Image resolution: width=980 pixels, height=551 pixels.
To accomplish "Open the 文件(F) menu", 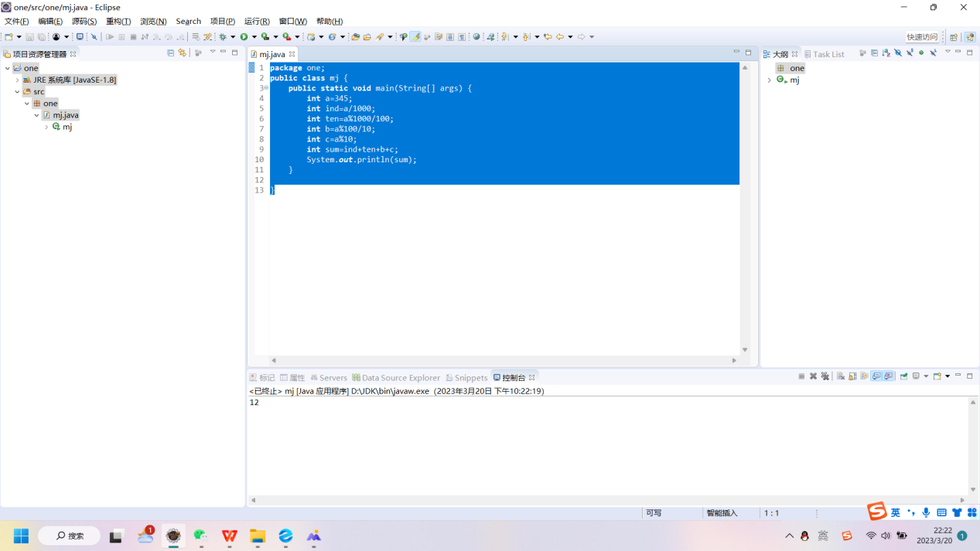I will point(16,21).
